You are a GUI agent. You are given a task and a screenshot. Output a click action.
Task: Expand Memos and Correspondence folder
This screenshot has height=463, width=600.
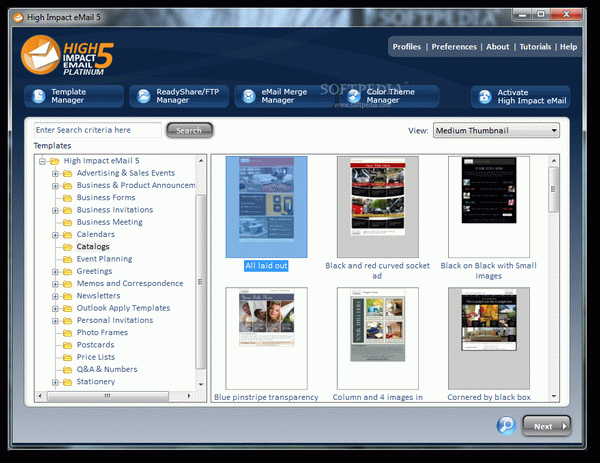point(55,284)
